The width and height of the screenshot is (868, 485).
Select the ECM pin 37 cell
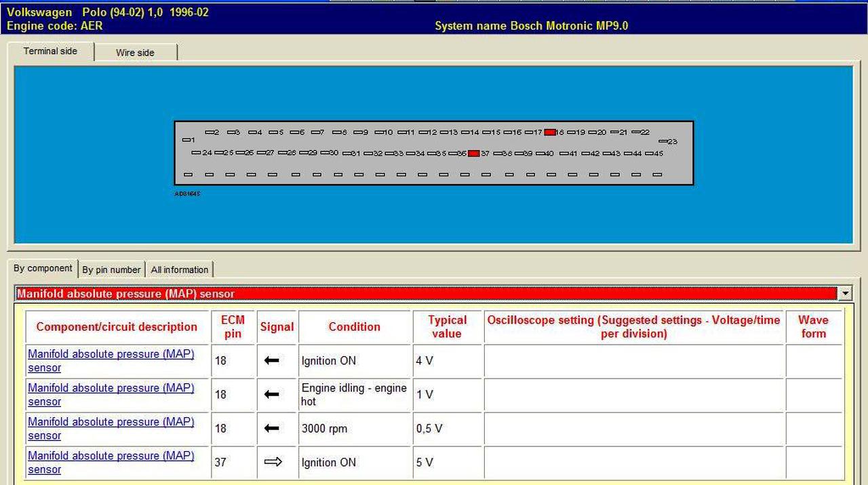click(233, 463)
